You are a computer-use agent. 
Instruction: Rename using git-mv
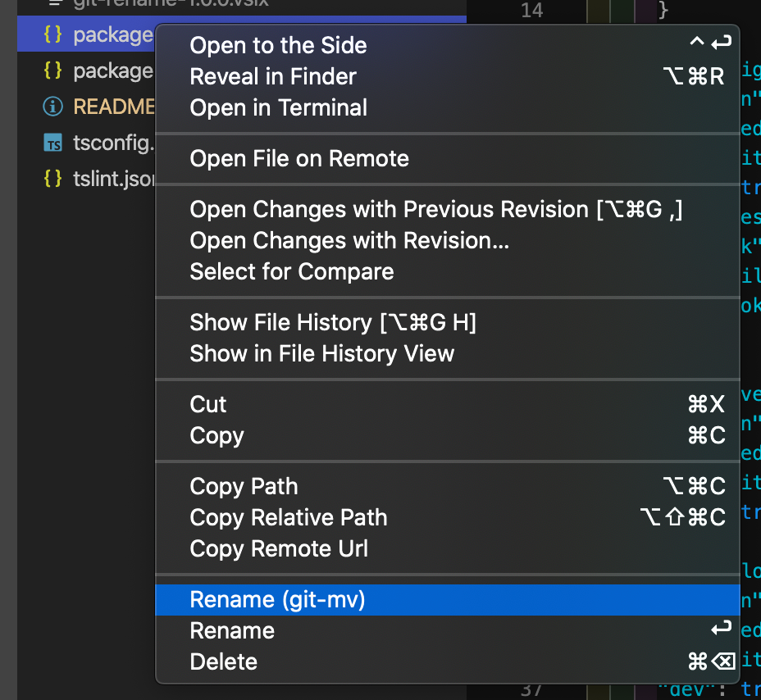[278, 599]
